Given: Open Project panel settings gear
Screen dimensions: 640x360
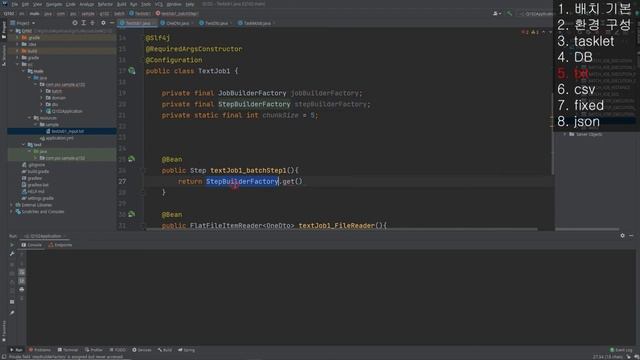Looking at the screenshot, I should point(103,23).
